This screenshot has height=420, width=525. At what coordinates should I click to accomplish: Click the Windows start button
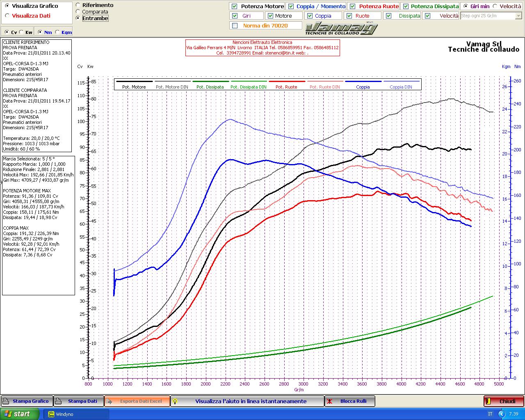coord(20,414)
